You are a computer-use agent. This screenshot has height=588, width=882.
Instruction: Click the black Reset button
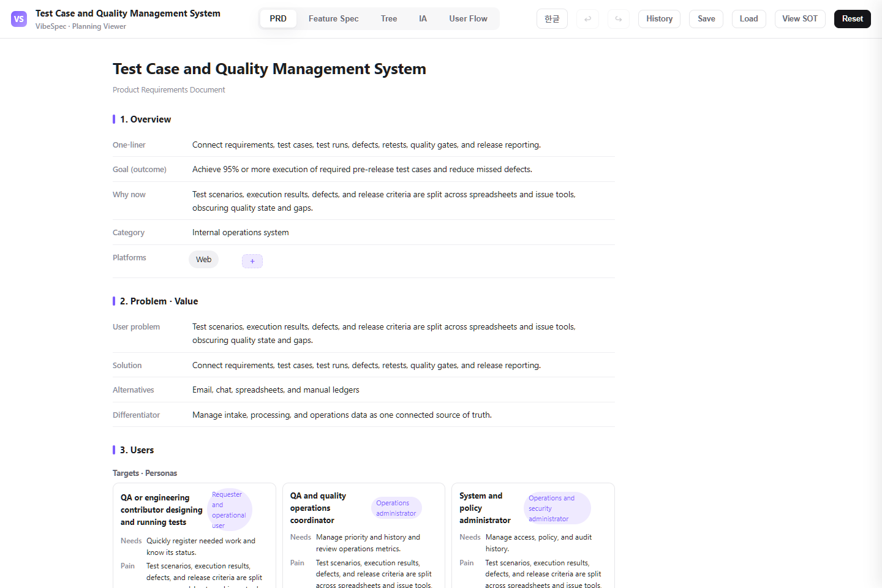[x=852, y=19]
